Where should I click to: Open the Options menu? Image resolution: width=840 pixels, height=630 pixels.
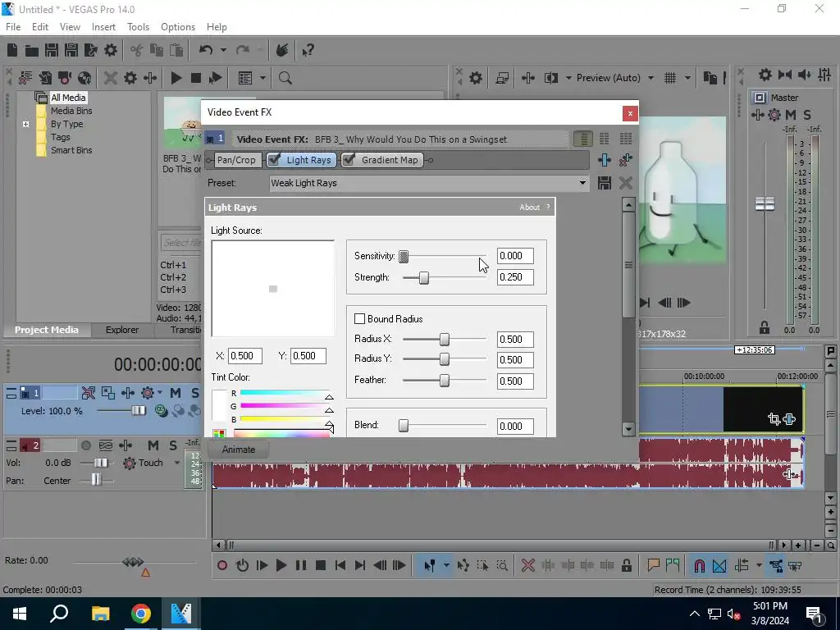(178, 27)
